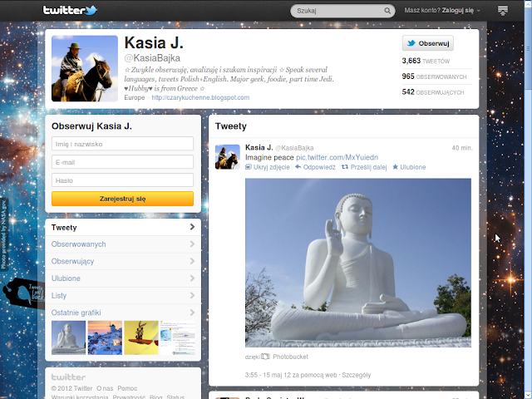Click the Imię i nazwisko input field
Image resolution: width=532 pixels, height=399 pixels.
[x=122, y=144]
